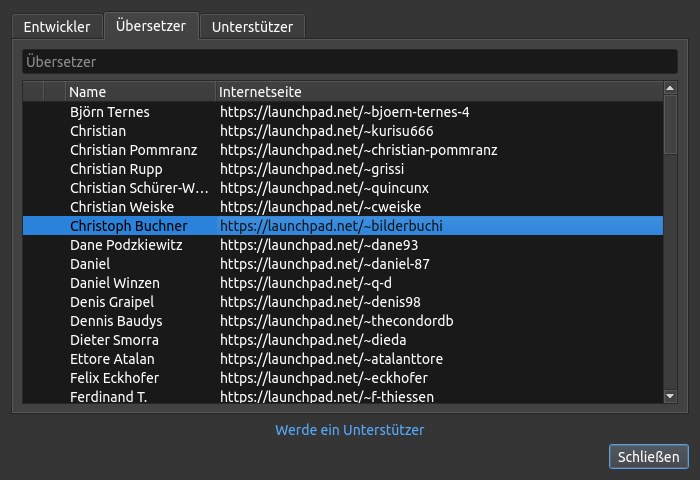Switch to the Entwickler tab
The height and width of the screenshot is (480, 700).
pos(57,27)
